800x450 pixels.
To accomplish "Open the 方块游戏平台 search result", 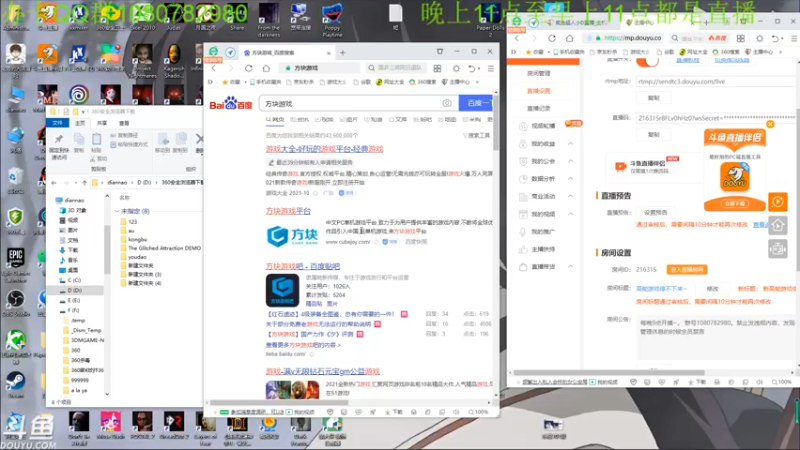I will (288, 211).
